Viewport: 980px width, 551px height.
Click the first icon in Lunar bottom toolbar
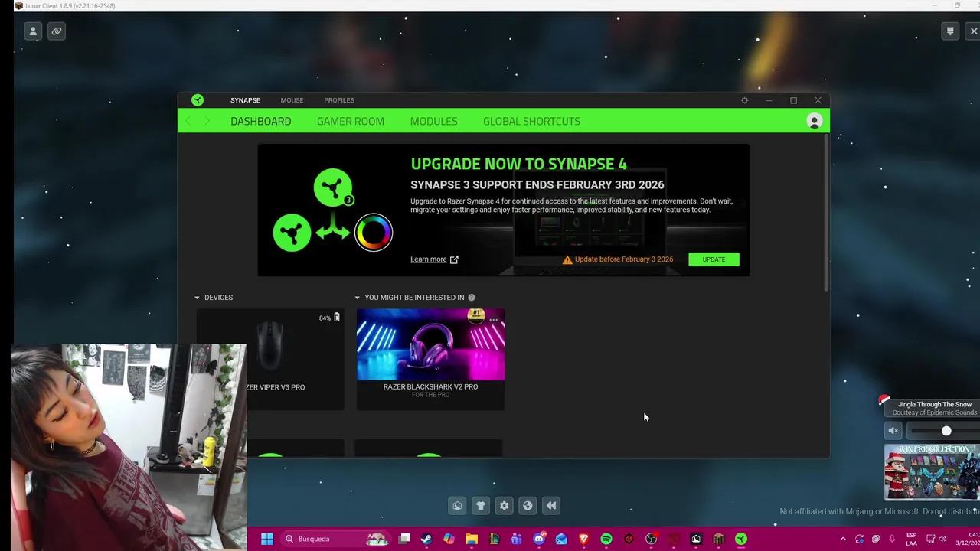457,505
